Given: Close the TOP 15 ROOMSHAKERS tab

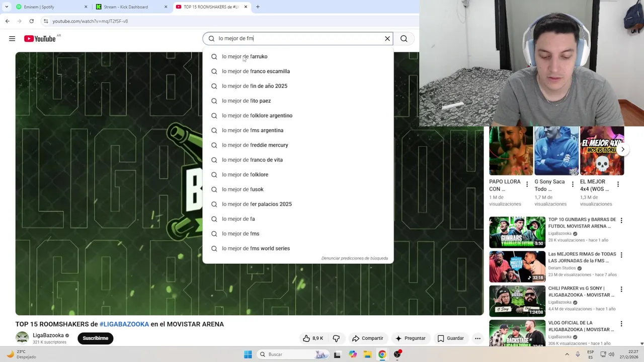Looking at the screenshot, I should pos(246,7).
